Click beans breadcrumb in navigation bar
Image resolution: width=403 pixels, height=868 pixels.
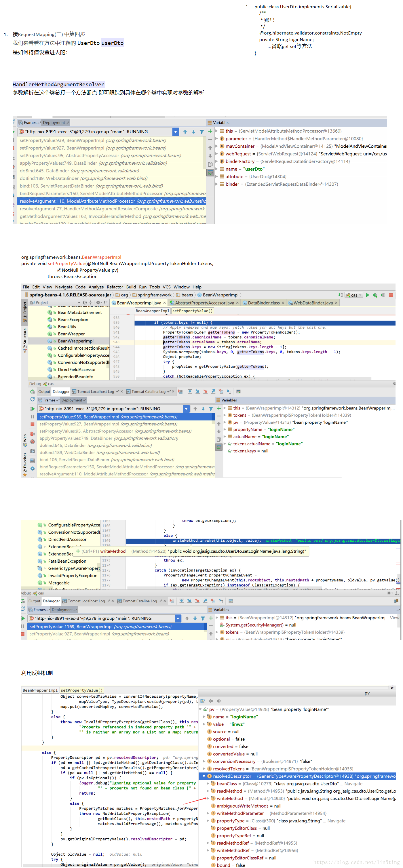[x=185, y=295]
